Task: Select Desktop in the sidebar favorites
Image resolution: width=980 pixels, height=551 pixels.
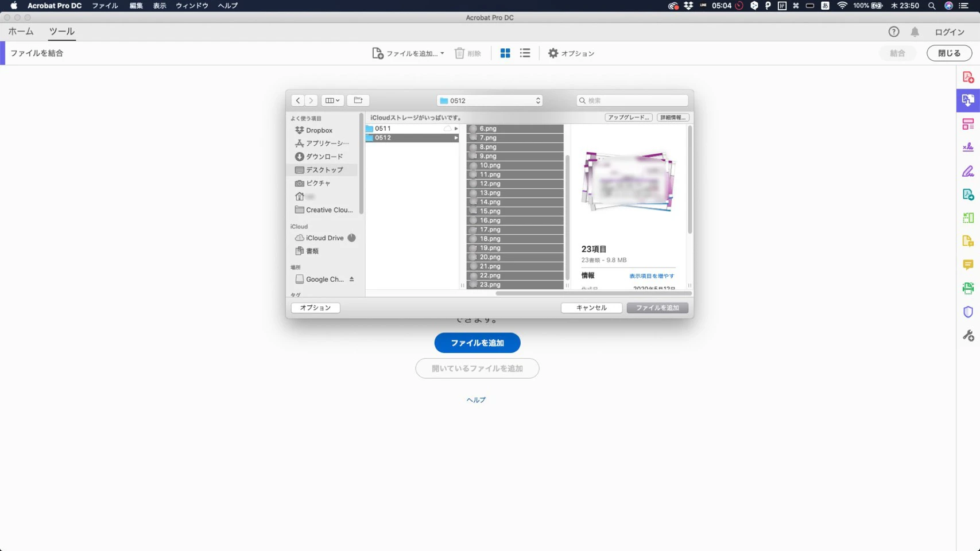Action: point(322,170)
